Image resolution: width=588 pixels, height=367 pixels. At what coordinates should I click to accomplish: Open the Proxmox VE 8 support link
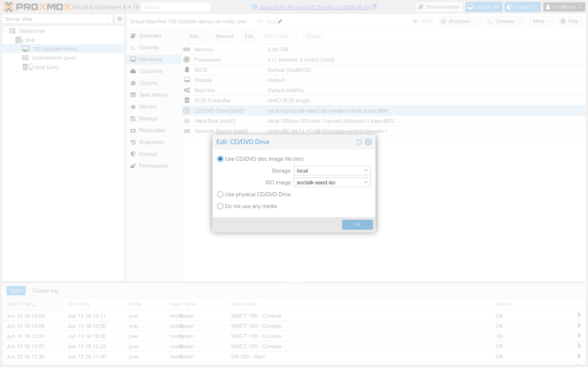pos(314,7)
